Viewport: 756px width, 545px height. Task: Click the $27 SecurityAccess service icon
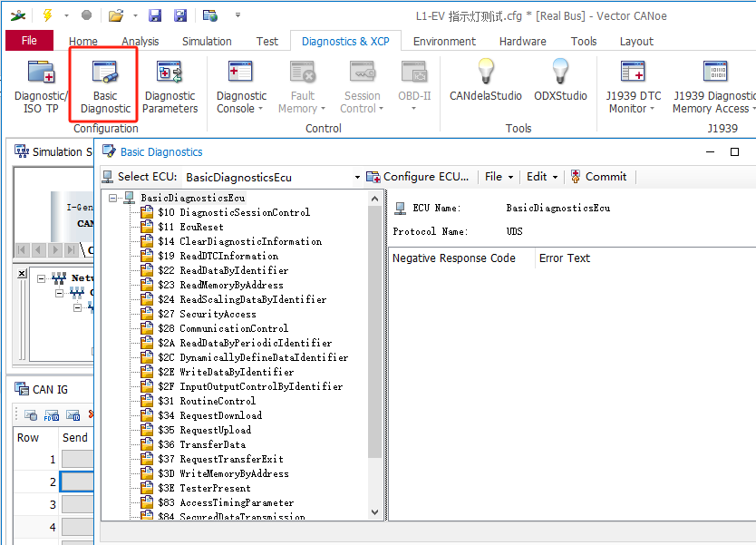pos(147,314)
